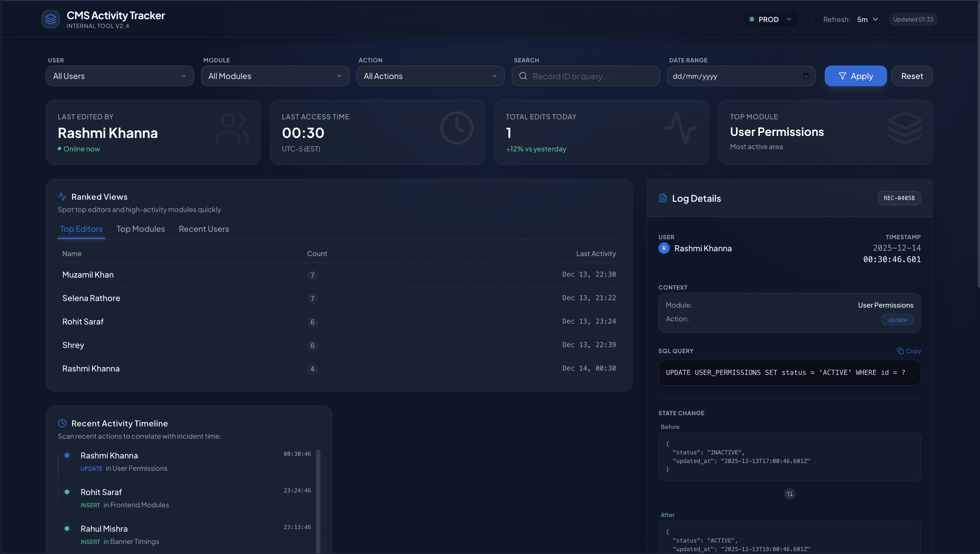This screenshot has width=980, height=554.
Task: Click the Copy icon for the SQL query
Action: pos(900,351)
